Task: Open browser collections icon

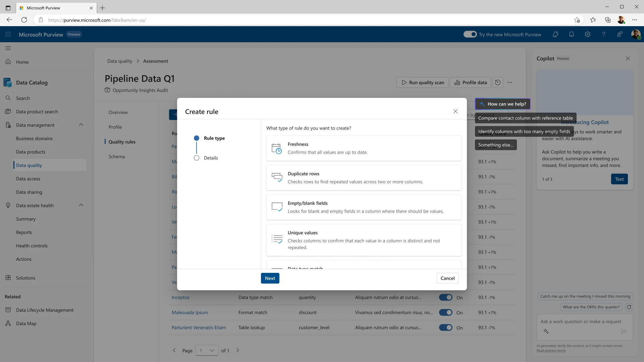Action: point(608,20)
